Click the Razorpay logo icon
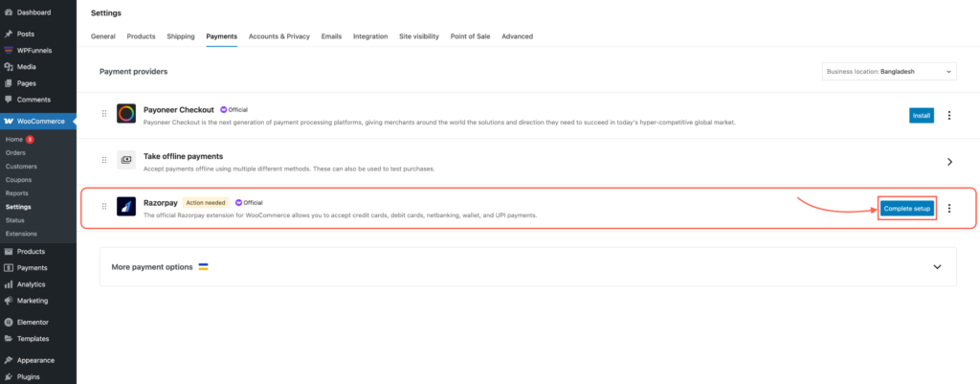 tap(126, 207)
